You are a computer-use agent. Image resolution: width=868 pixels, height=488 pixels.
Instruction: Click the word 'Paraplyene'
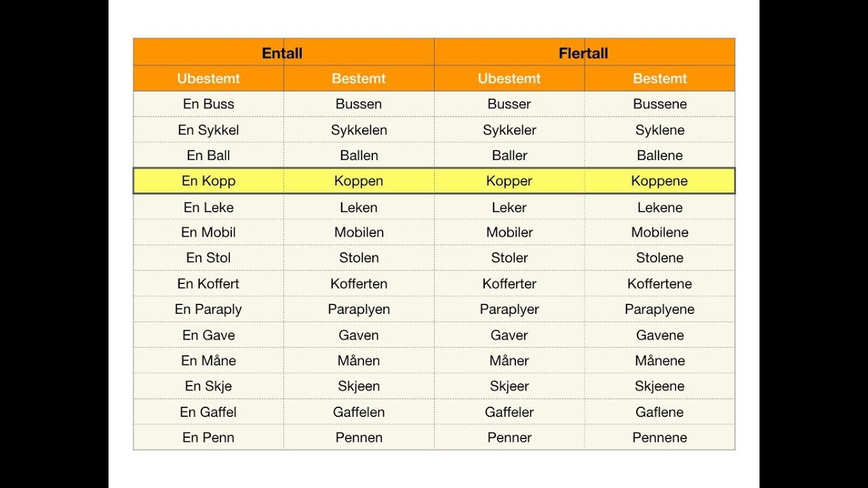(660, 310)
